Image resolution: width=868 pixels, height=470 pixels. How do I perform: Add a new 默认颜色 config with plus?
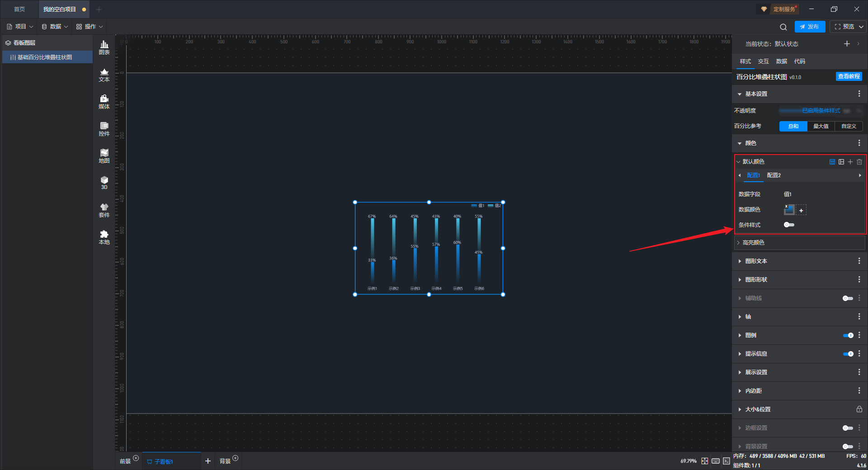click(x=850, y=162)
